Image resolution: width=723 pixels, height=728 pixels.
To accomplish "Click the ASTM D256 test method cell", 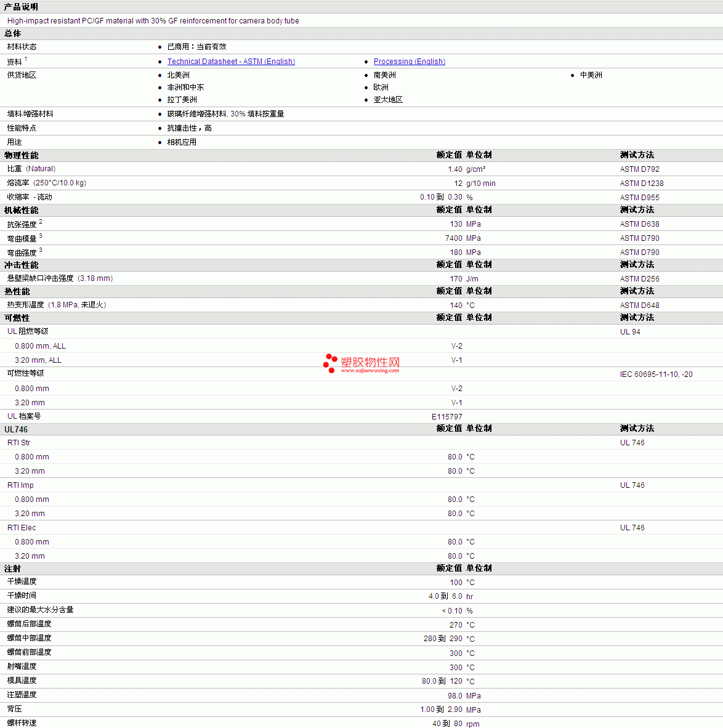I will click(x=639, y=279).
